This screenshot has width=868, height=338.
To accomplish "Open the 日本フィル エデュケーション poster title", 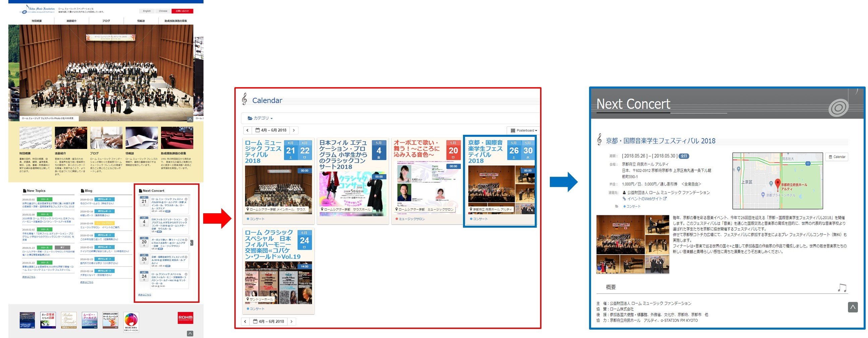I will tap(343, 155).
